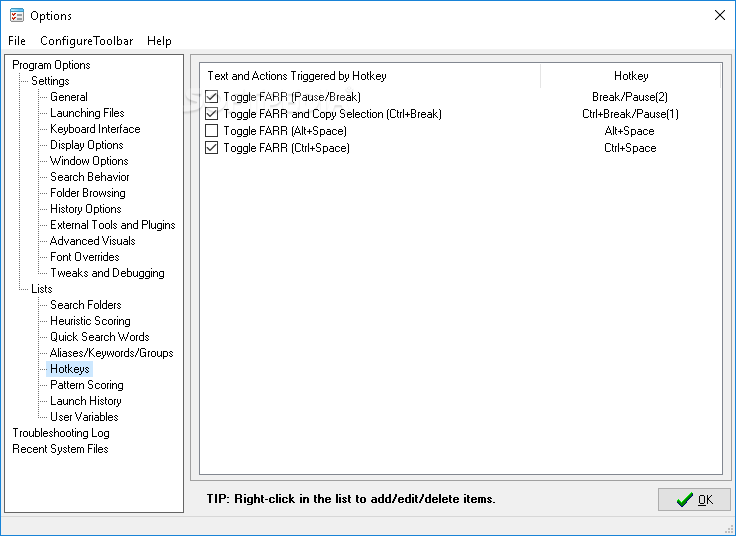Open Font Overrides page
736x536 pixels.
click(85, 256)
